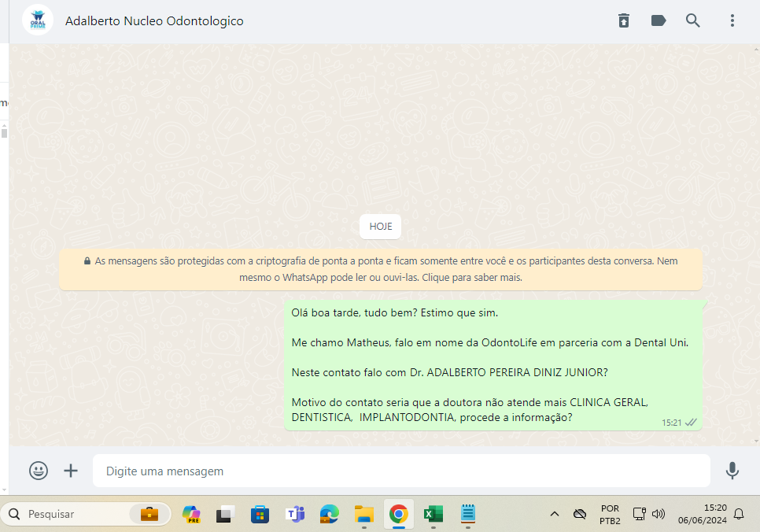
Task: Open Task View from taskbar
Action: pos(225,514)
